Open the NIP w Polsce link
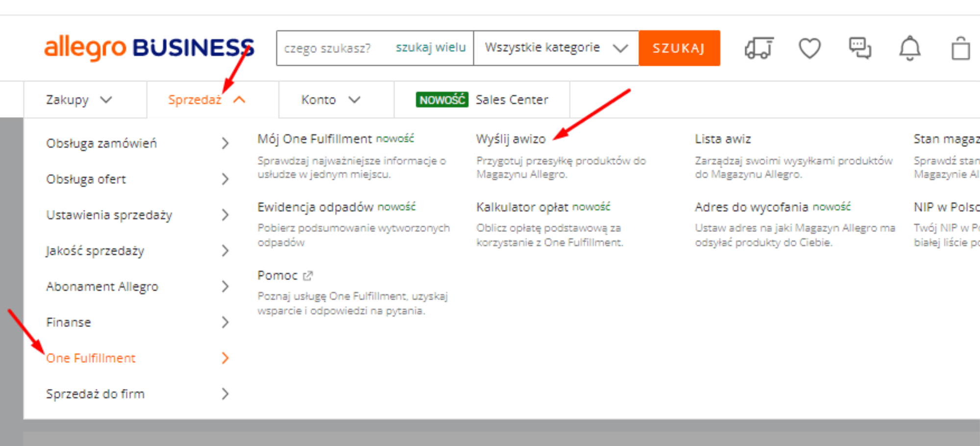Screen dimensions: 980x446 click(947, 207)
